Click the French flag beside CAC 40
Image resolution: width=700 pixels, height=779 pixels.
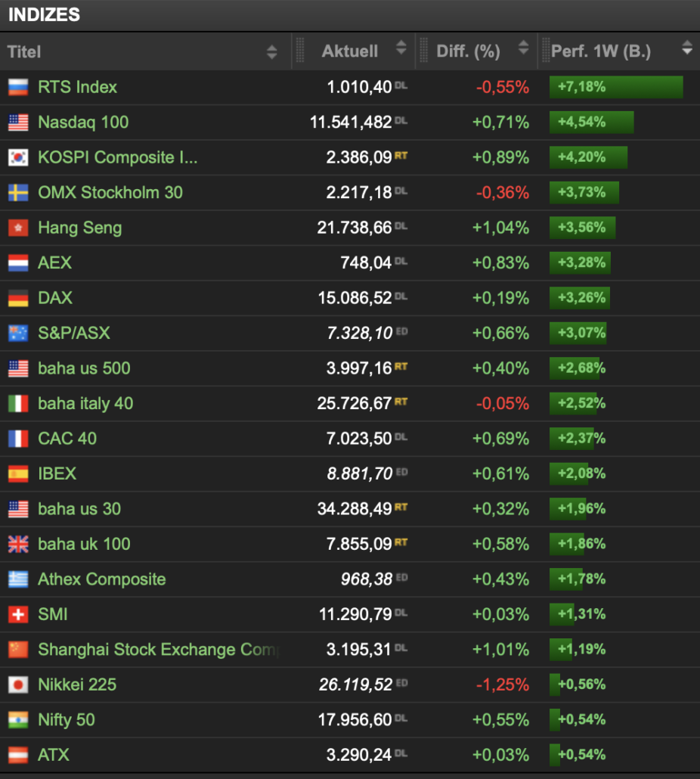point(18,439)
